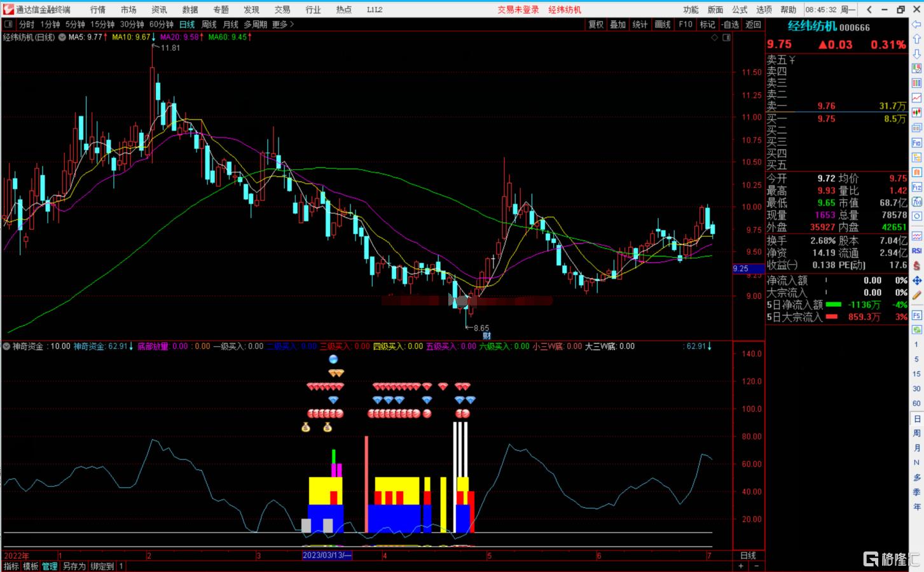This screenshot has height=572, width=924.
Task: Open the F10 info icon in the right toolbar
Action: [x=916, y=143]
